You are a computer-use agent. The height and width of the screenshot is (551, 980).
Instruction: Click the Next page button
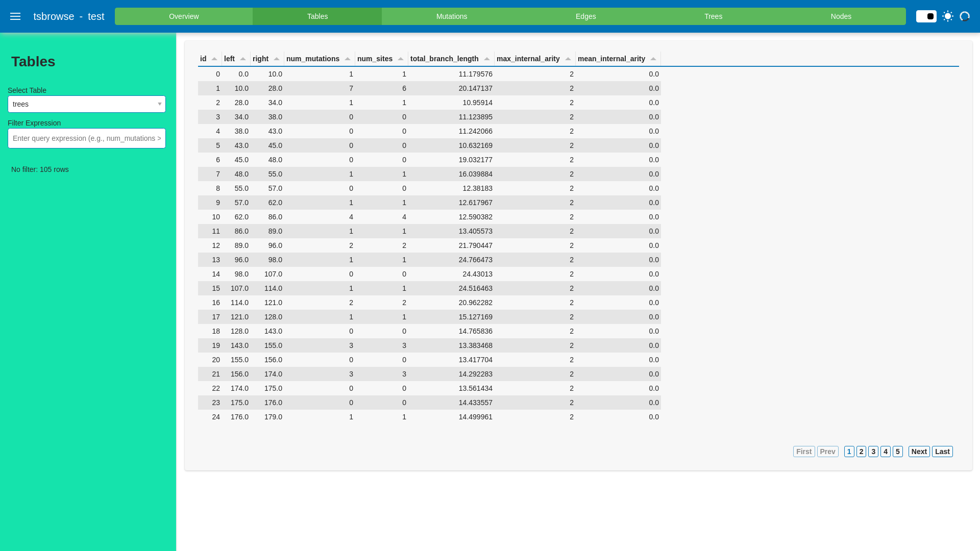coord(919,452)
